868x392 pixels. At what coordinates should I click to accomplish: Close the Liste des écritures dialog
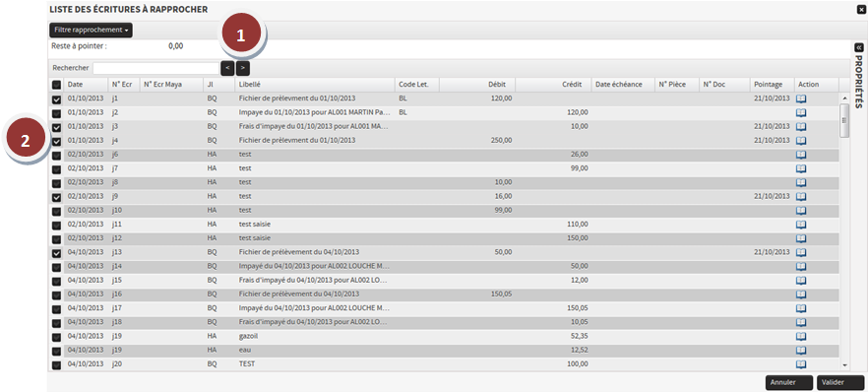860,9
